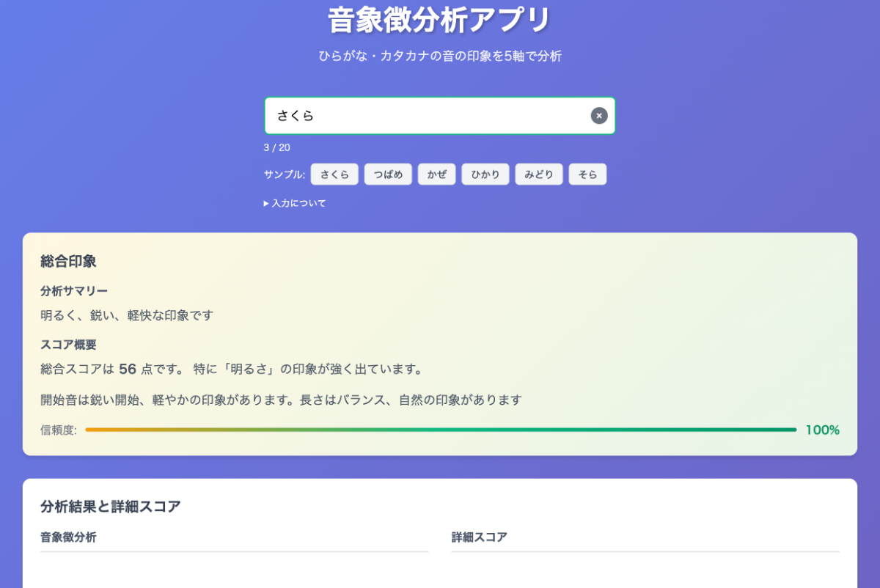Expand the 入力について details section

coord(295,203)
